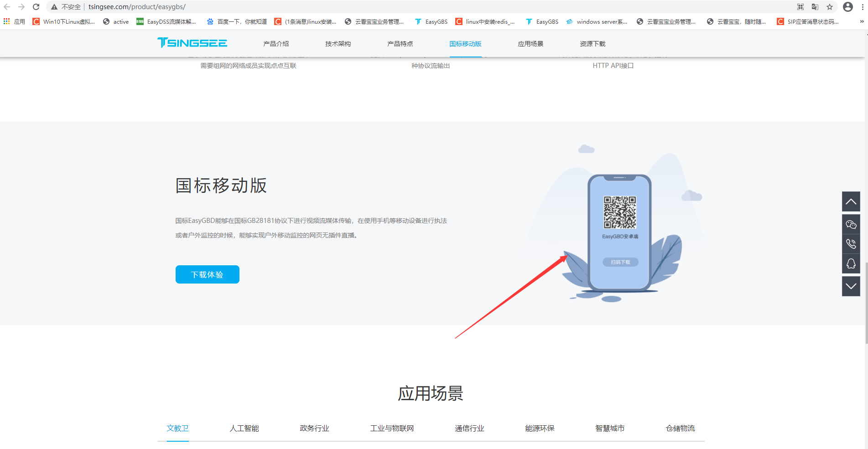
Task: Click the 扫码下载 button on the phone
Action: click(x=620, y=262)
